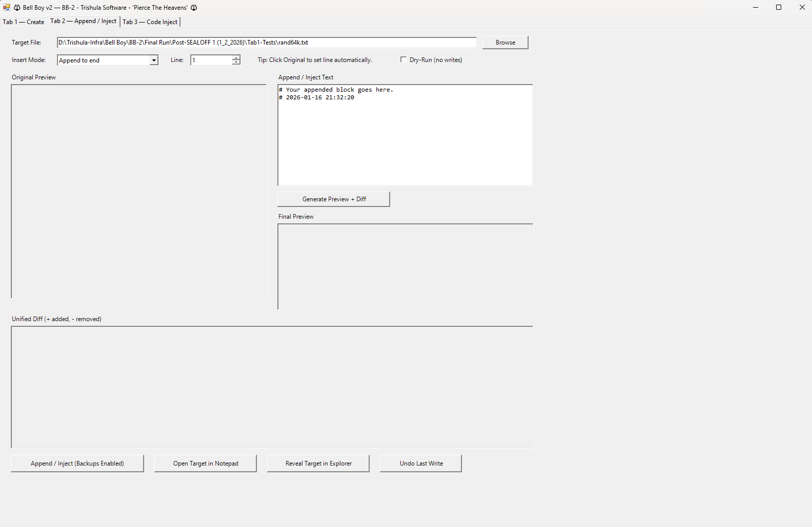Click the '# 2026-01-16 21:32:20' timestamp line
The image size is (812, 527).
point(316,97)
